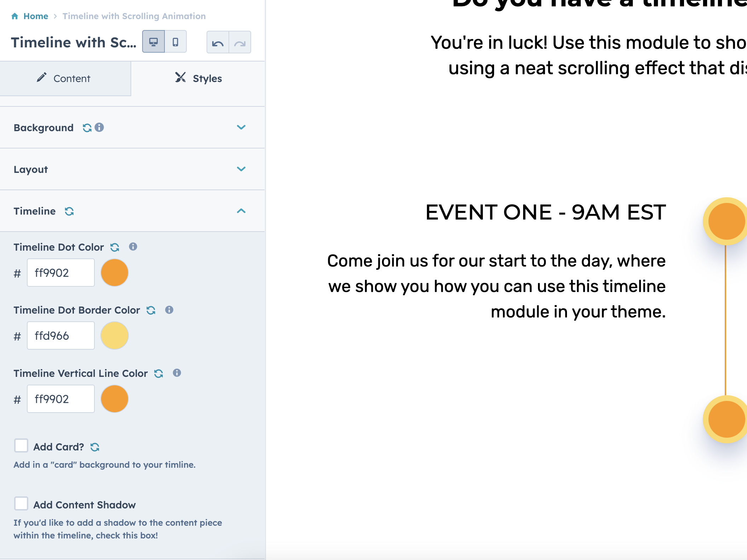Viewport: 747px width, 560px height.
Task: Open the Timeline Dot Color swatch picker
Action: pos(114,272)
